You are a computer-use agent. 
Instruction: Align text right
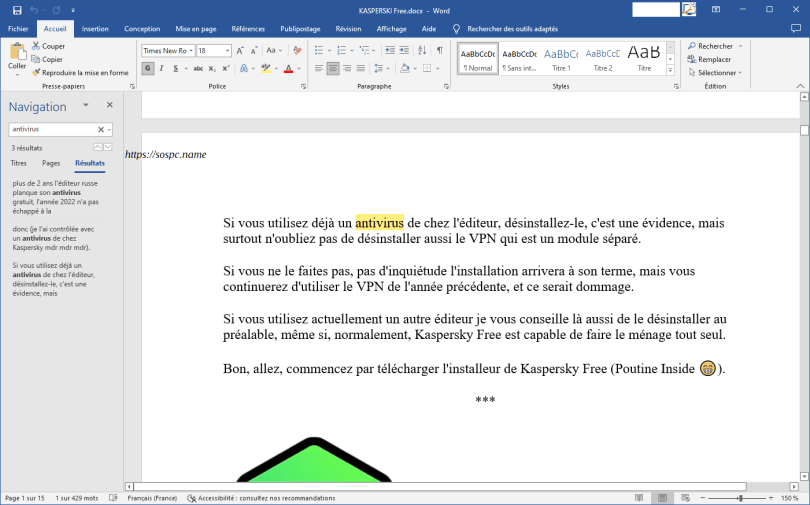pos(347,68)
